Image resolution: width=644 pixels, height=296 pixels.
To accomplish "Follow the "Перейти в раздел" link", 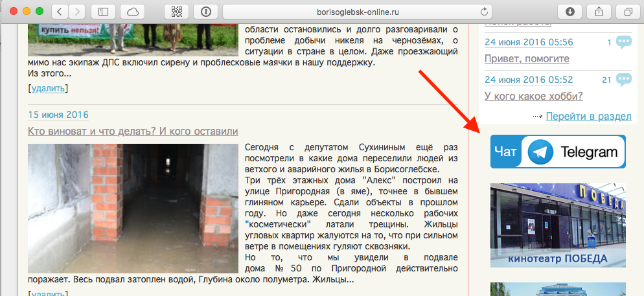I will pyautogui.click(x=588, y=117).
